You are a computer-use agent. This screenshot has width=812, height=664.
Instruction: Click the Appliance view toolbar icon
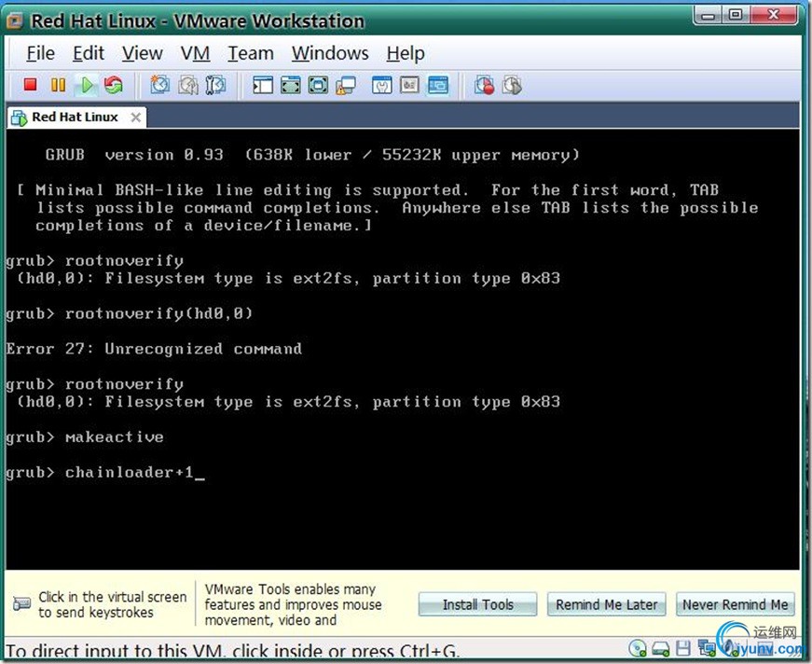pos(409,85)
